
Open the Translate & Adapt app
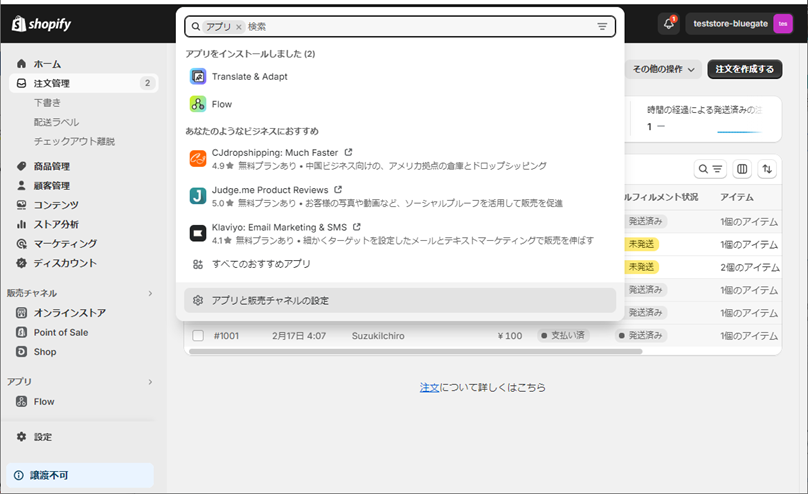point(249,76)
